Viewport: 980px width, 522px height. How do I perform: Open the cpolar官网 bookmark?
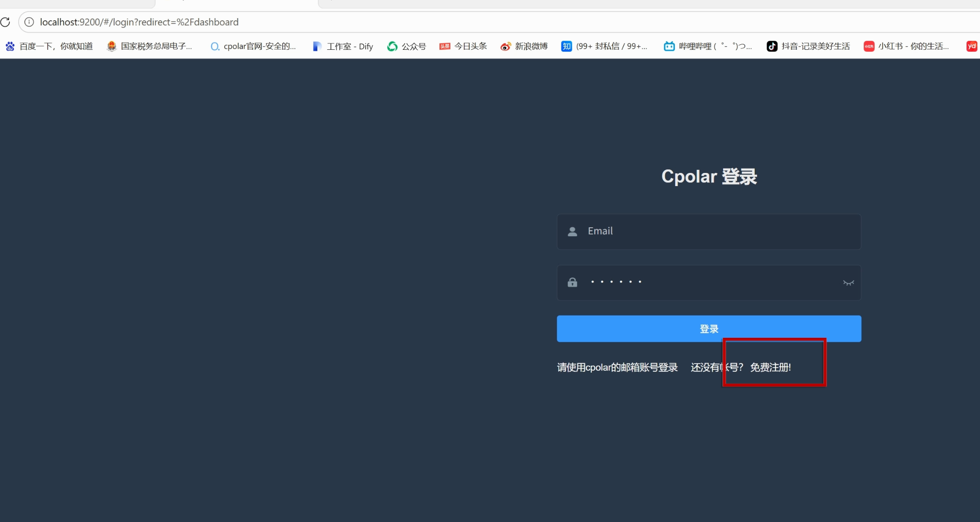(253, 46)
